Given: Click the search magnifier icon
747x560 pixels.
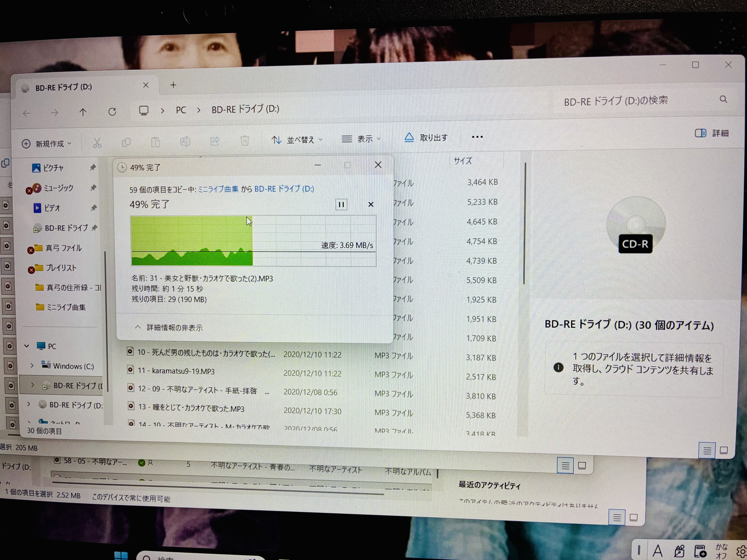Looking at the screenshot, I should [x=723, y=99].
